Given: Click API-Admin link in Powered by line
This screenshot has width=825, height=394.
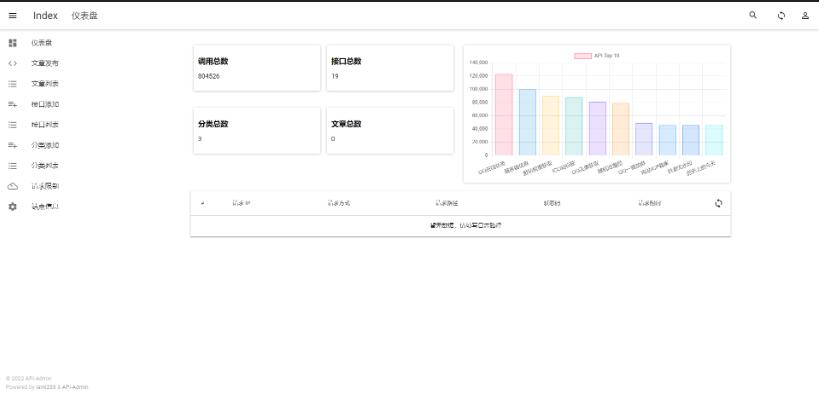Looking at the screenshot, I should [x=75, y=387].
